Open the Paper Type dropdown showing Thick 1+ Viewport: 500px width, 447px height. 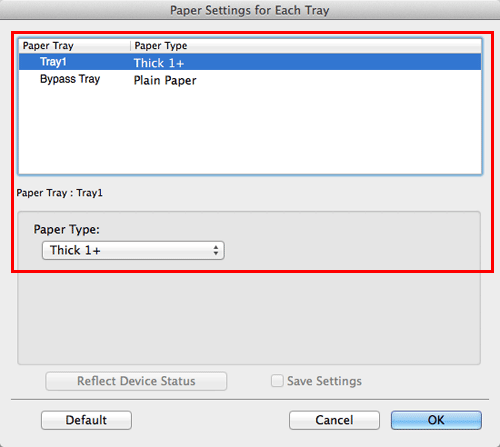point(133,250)
